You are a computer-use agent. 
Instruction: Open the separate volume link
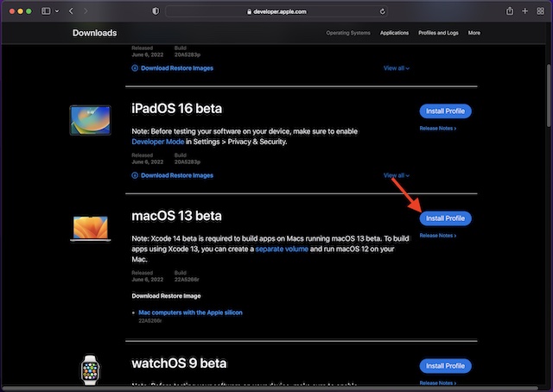pyautogui.click(x=282, y=249)
